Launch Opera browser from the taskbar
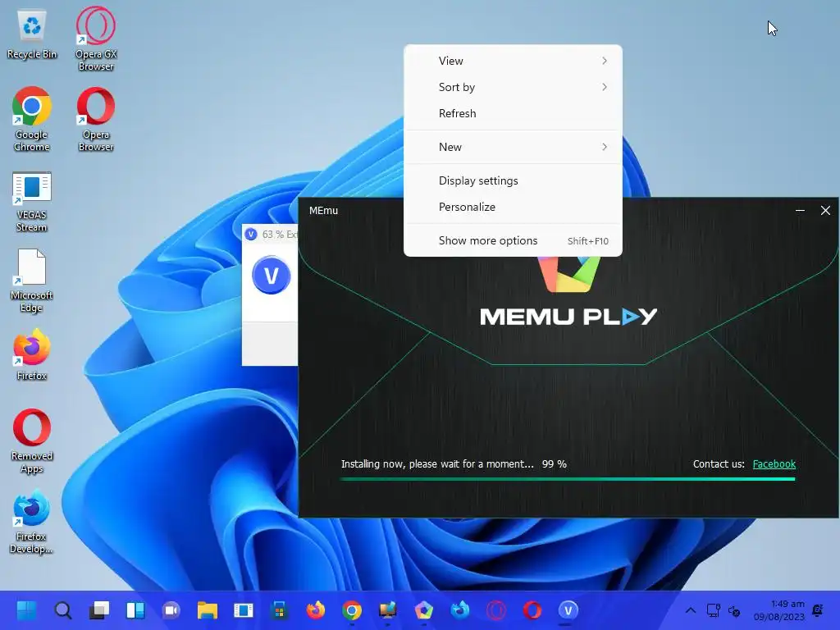The height and width of the screenshot is (630, 840). (532, 610)
